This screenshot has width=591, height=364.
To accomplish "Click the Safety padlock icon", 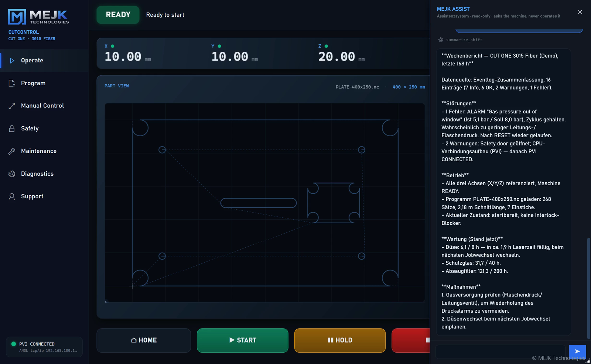I will pos(12,128).
